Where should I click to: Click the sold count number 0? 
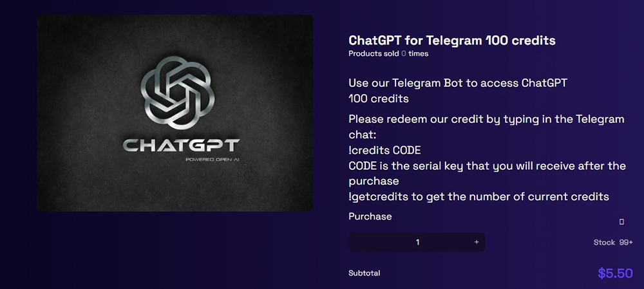click(403, 53)
